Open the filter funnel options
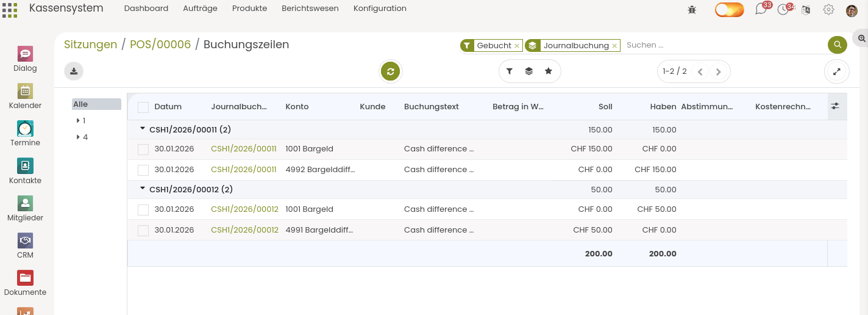Screen dimensions: 868x315 coord(510,71)
